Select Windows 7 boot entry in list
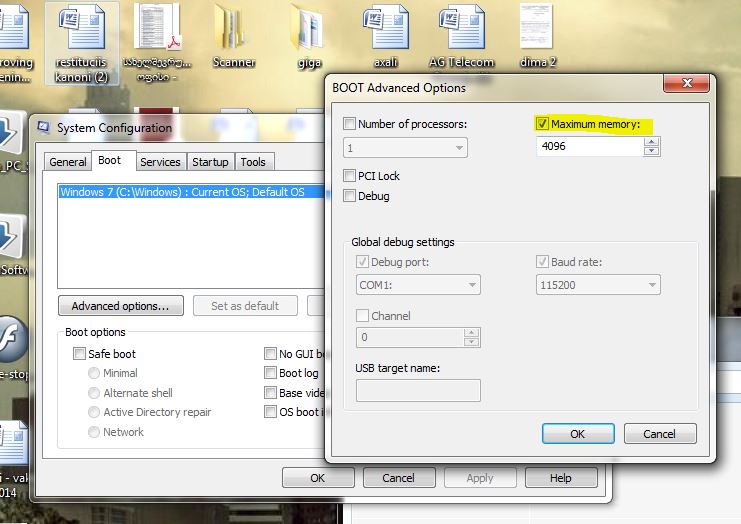 point(191,192)
